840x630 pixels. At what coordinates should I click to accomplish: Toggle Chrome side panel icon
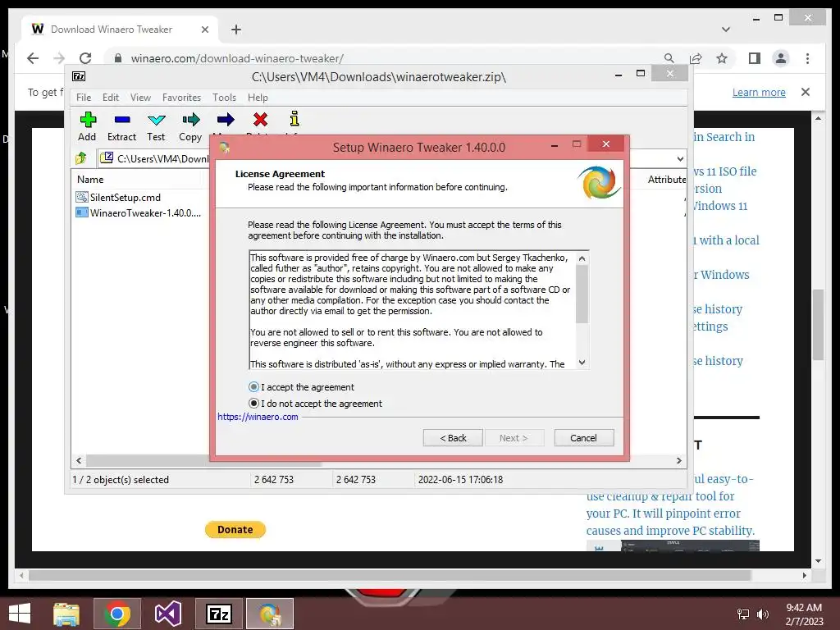755,58
